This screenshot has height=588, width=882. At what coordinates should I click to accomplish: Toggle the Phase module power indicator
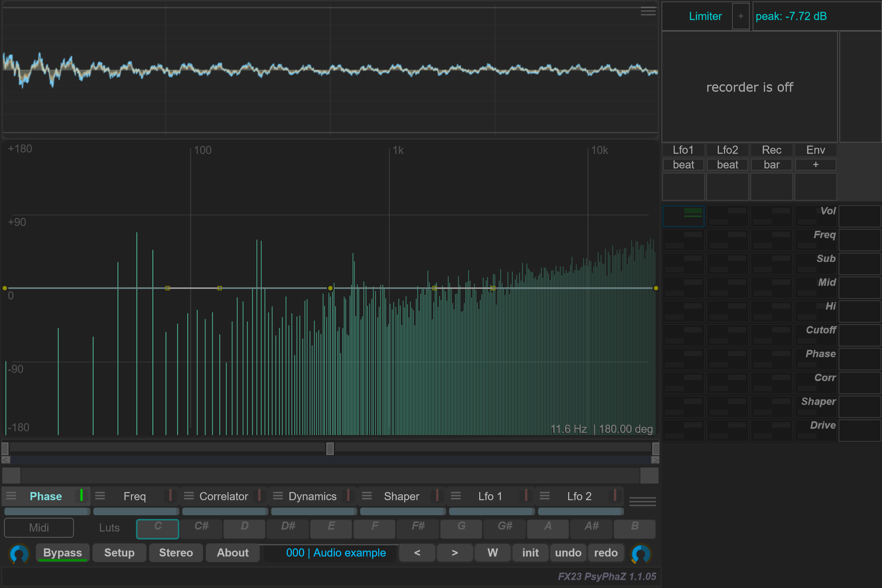coord(81,495)
